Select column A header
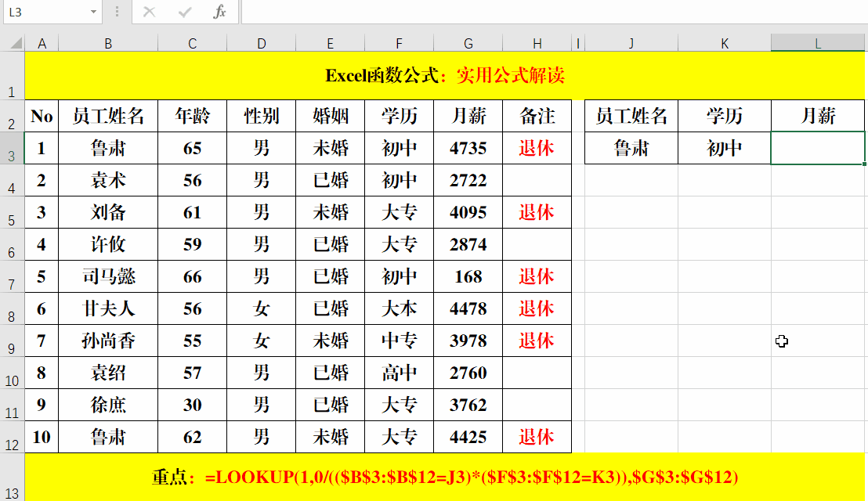This screenshot has height=501, width=868. 42,44
